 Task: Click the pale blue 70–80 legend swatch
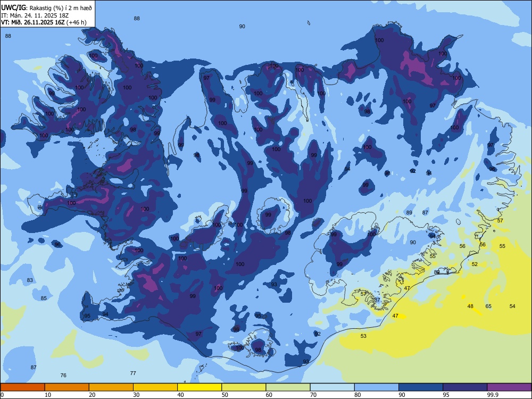point(332,387)
